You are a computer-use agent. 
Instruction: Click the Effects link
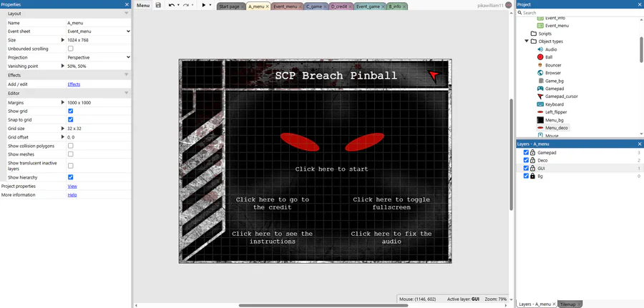tap(74, 84)
